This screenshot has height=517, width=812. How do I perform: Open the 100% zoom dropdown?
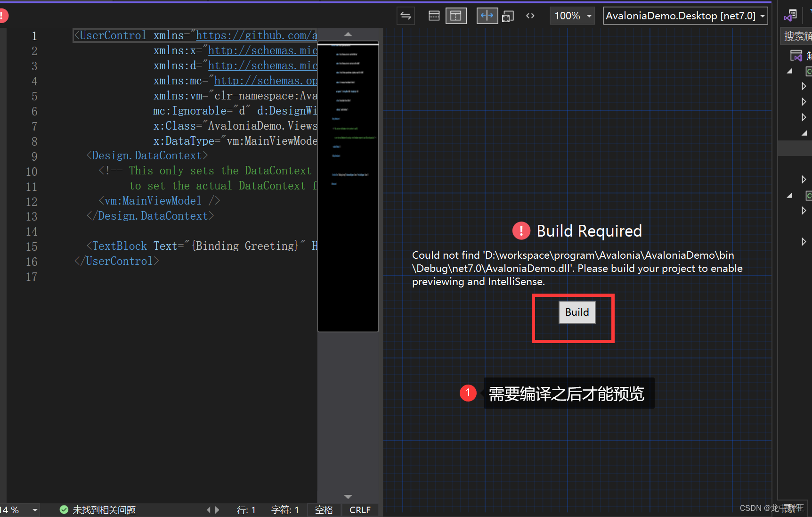pos(572,16)
